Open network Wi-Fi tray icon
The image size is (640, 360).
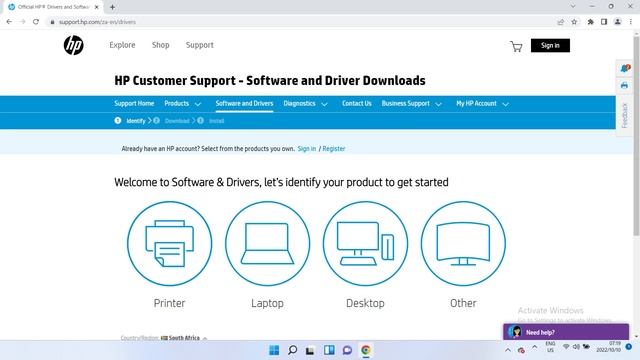tap(566, 347)
